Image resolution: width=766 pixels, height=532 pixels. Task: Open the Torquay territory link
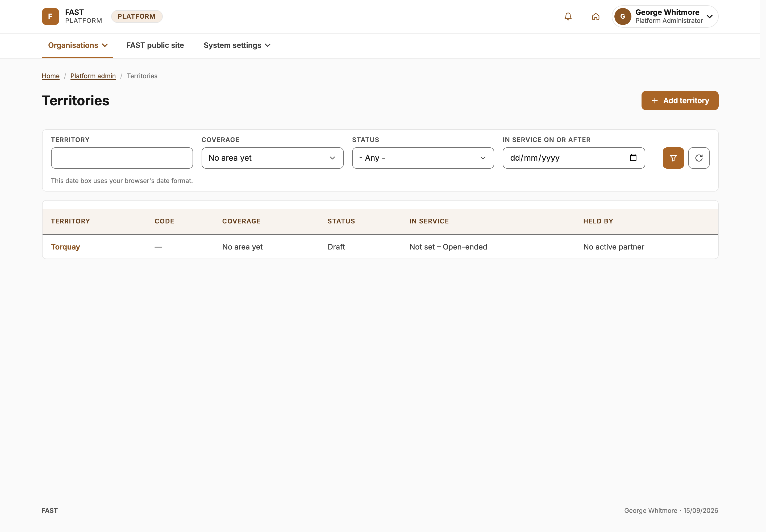pyautogui.click(x=65, y=247)
